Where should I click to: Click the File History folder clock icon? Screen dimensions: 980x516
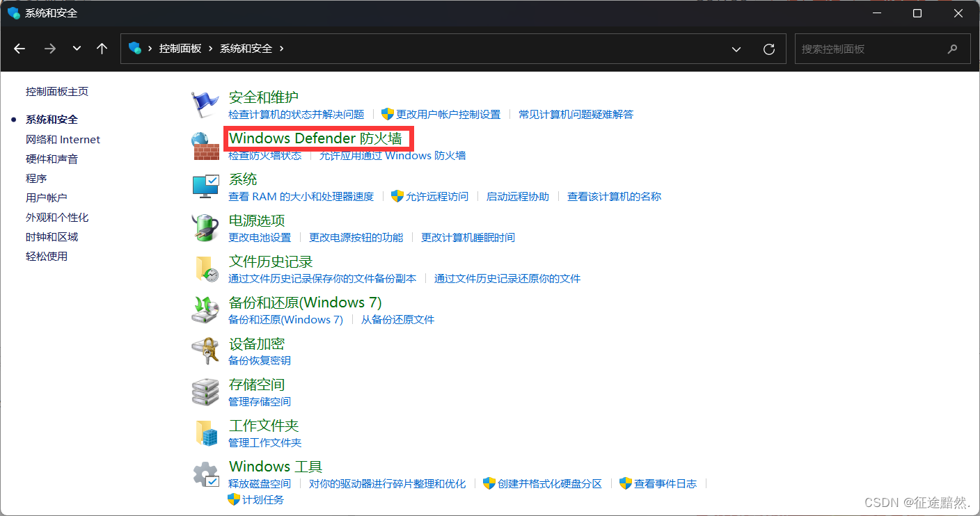coord(205,268)
